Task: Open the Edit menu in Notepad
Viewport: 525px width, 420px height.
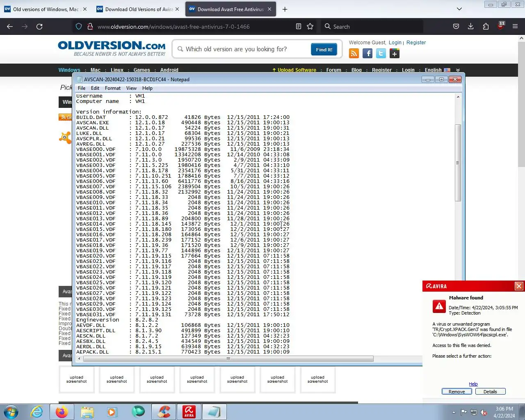Action: click(x=95, y=88)
